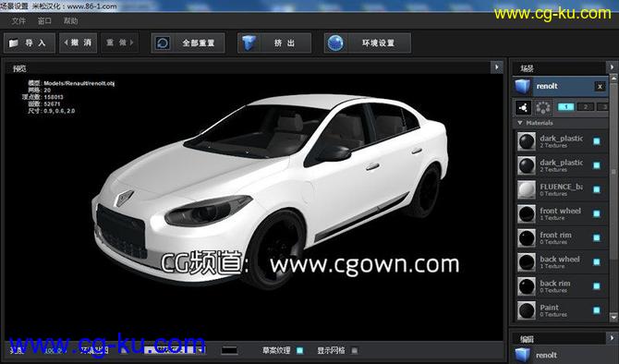Click first dark_plastic material sphere thumbnail
619x364 pixels.
[527, 141]
